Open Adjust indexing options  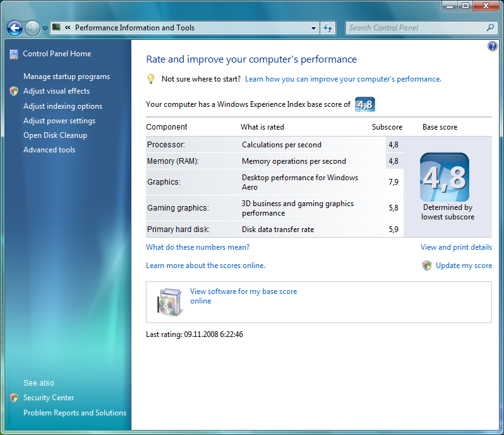click(x=63, y=106)
